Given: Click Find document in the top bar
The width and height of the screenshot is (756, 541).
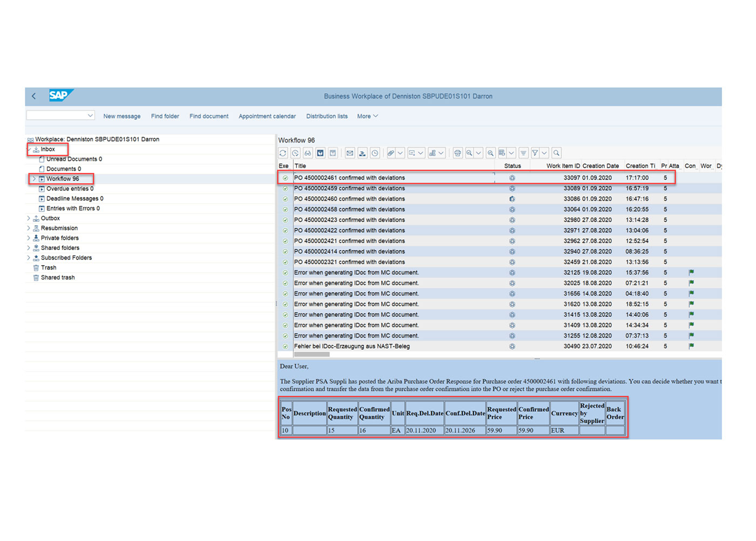Looking at the screenshot, I should coord(208,116).
